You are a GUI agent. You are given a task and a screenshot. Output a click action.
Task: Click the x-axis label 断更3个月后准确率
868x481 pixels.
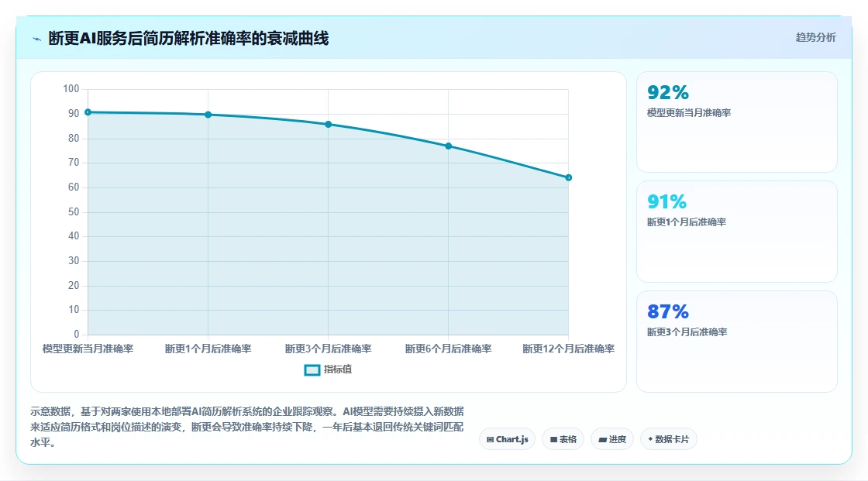pos(329,349)
